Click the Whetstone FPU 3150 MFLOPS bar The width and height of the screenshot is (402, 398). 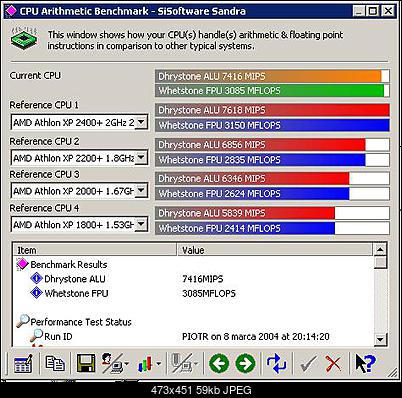[x=272, y=125]
